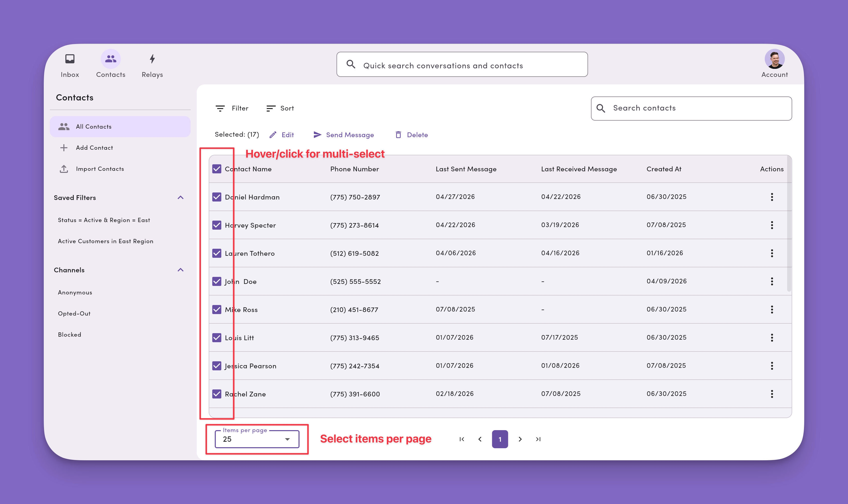The width and height of the screenshot is (848, 504).
Task: Jump to last page of contacts
Action: tap(538, 439)
